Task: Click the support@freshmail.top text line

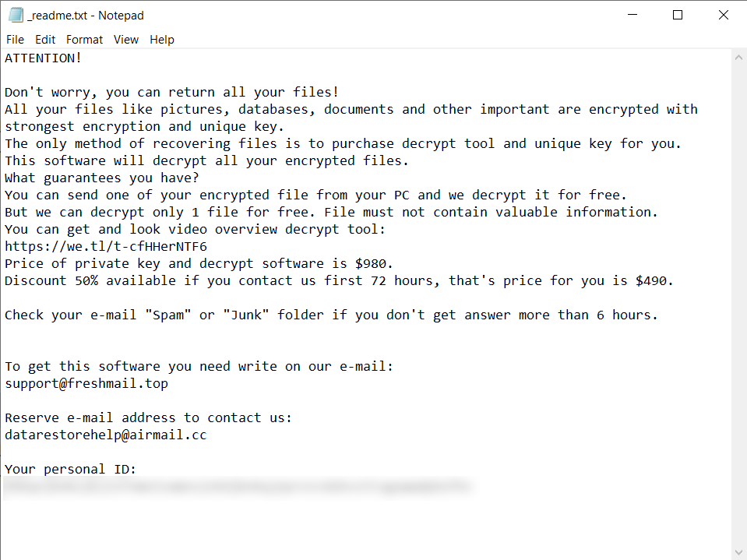Action: tap(86, 383)
